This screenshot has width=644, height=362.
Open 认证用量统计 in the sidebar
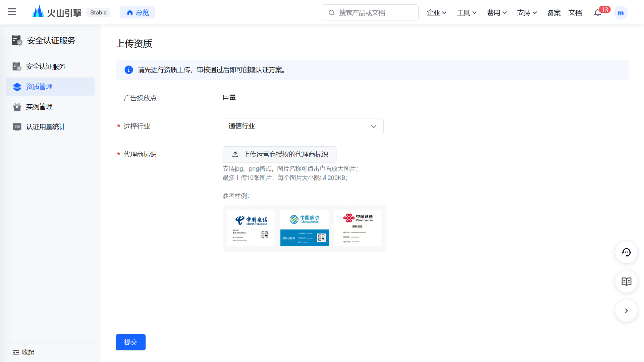pyautogui.click(x=50, y=127)
